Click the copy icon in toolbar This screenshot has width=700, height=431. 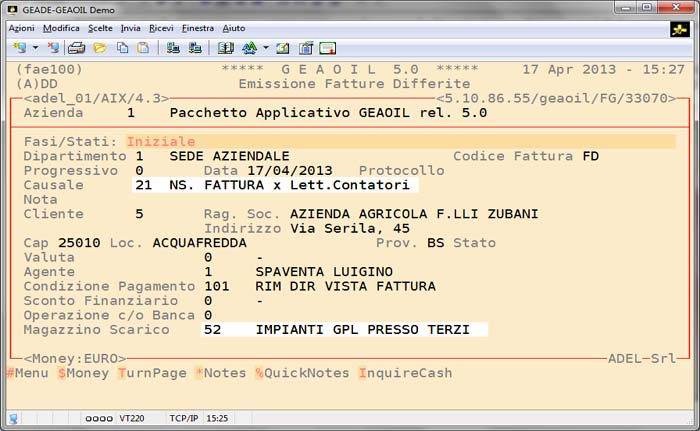(121, 47)
